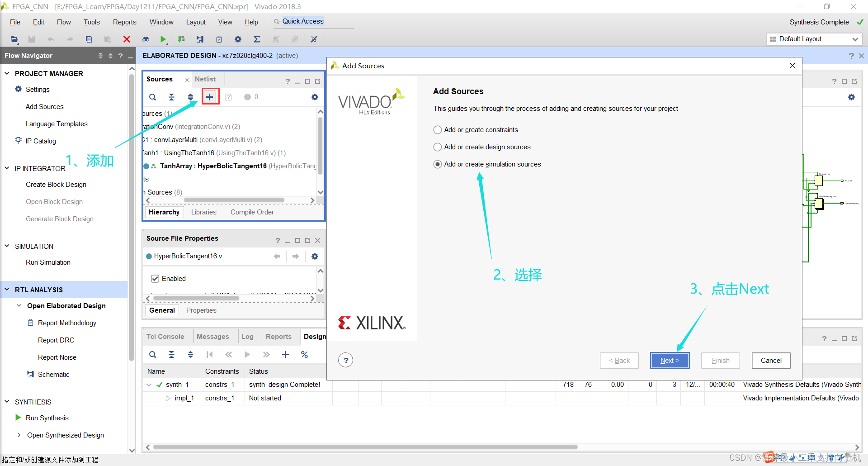Collapse all in Sources panel
Image resolution: width=868 pixels, height=466 pixels.
(171, 97)
